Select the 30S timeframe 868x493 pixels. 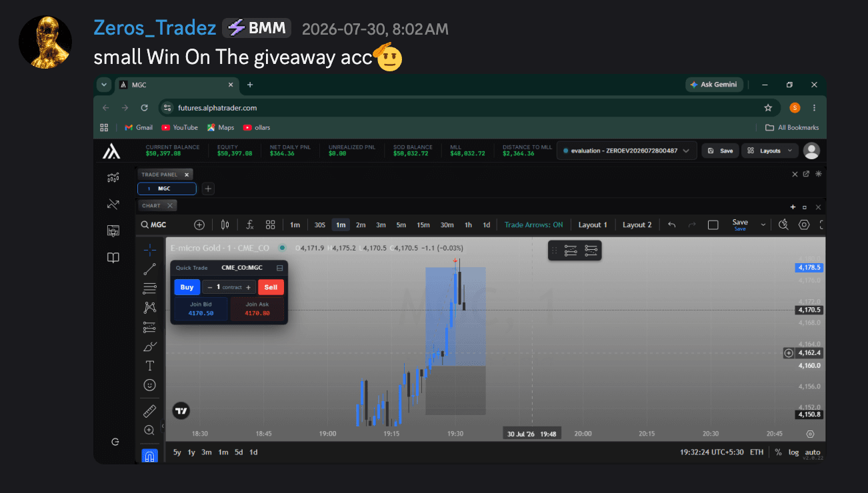[x=320, y=225]
